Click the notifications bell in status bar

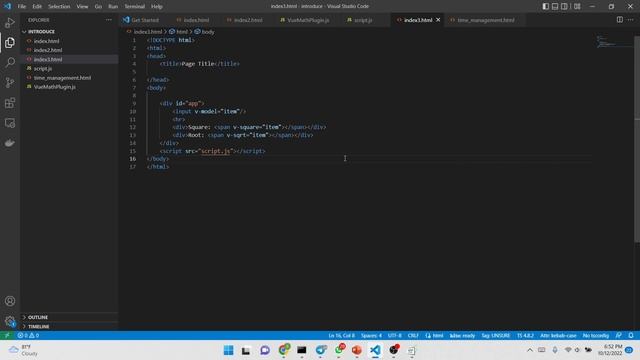[631, 336]
